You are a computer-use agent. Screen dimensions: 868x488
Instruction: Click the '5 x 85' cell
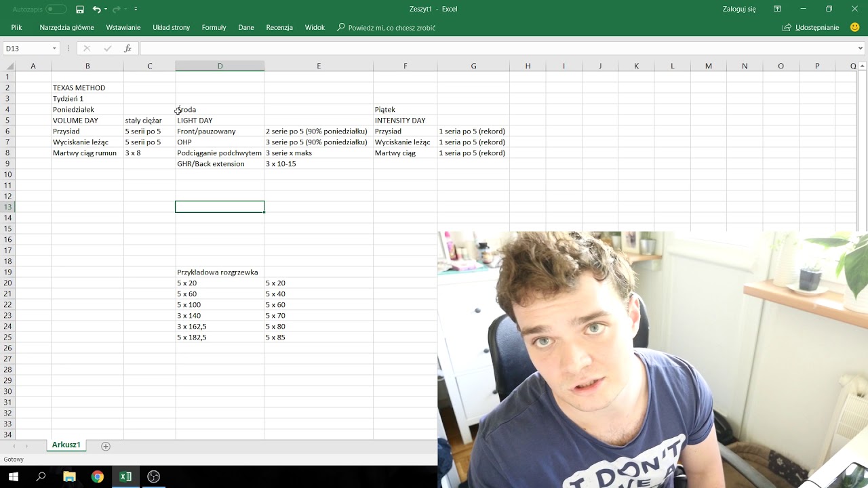(319, 337)
